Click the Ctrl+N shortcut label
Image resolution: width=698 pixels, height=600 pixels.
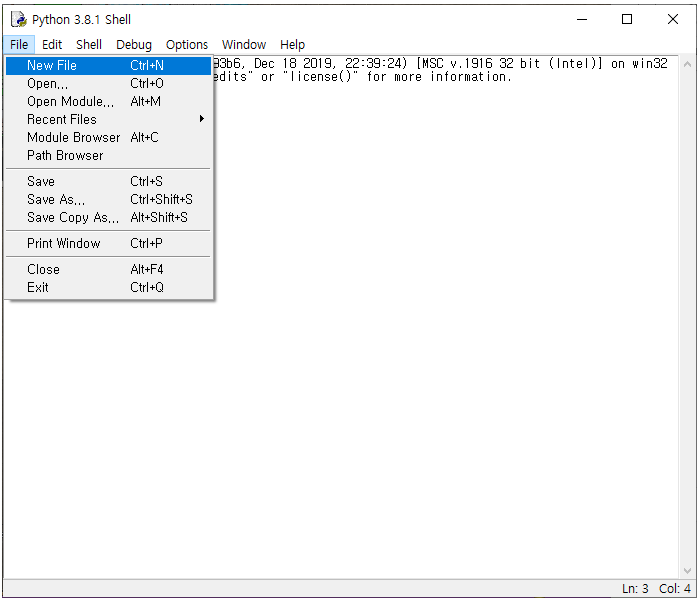tap(147, 65)
